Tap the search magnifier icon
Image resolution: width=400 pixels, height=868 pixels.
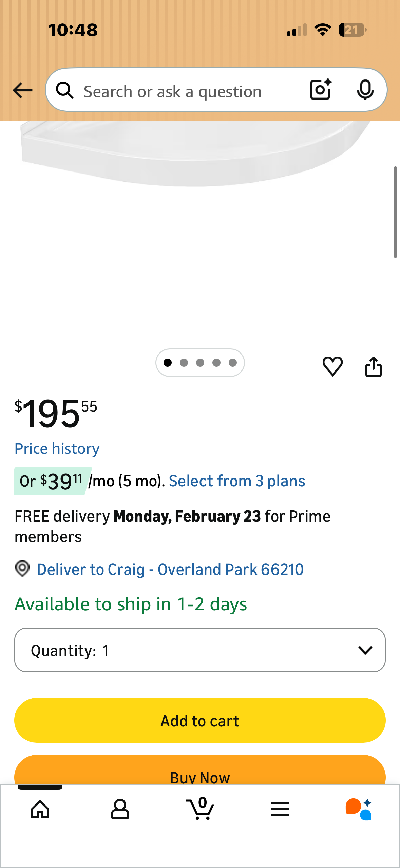coord(64,90)
